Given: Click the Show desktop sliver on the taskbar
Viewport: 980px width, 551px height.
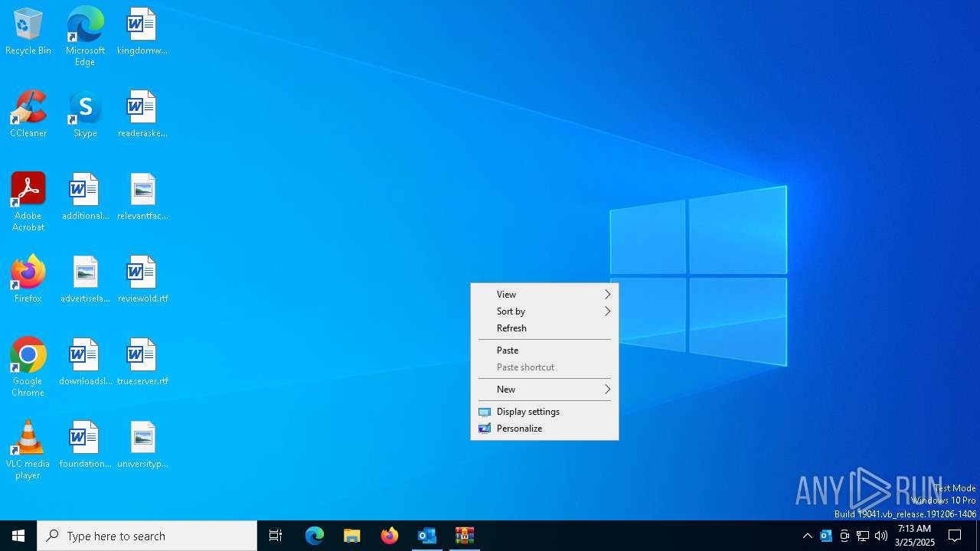Looking at the screenshot, I should tap(978, 536).
